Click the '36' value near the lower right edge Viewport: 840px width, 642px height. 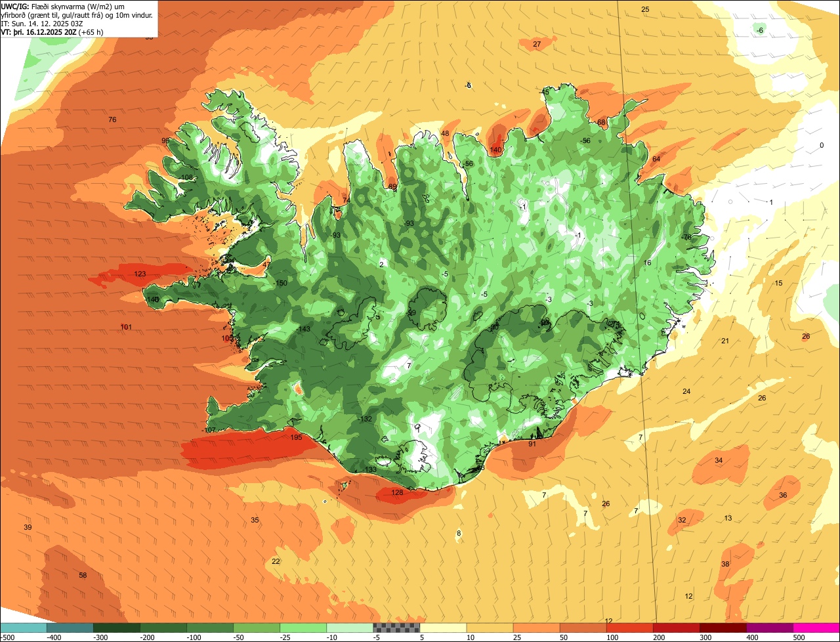click(x=783, y=495)
